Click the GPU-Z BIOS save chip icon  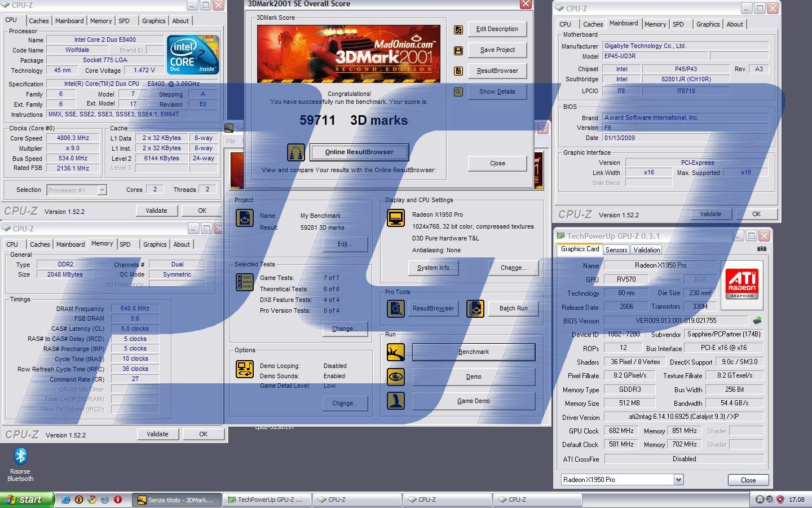(757, 321)
